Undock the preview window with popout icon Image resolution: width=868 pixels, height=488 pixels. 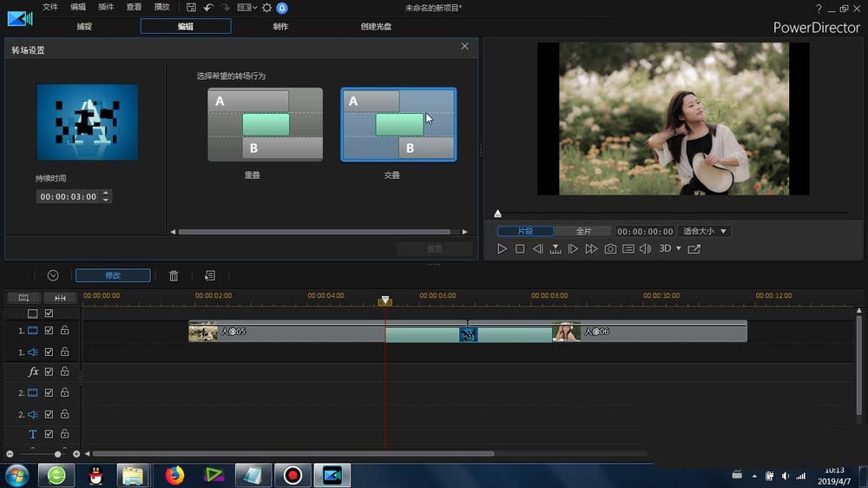pyautogui.click(x=694, y=249)
